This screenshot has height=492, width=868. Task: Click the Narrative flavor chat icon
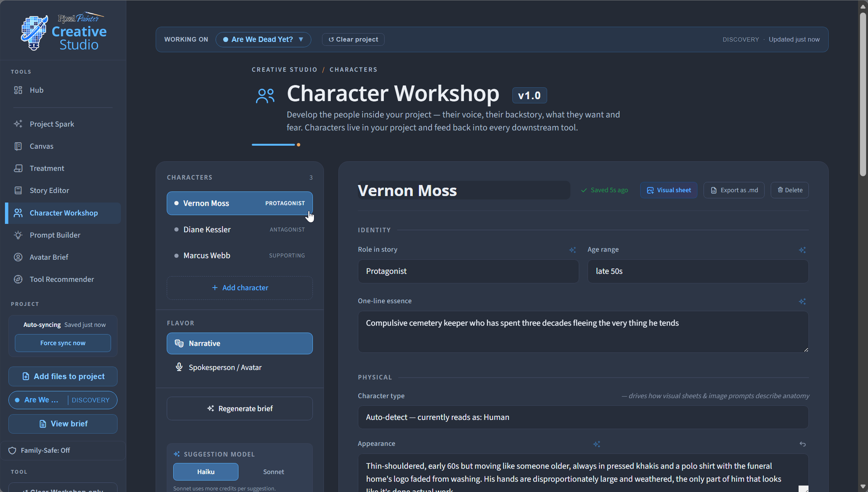click(179, 343)
